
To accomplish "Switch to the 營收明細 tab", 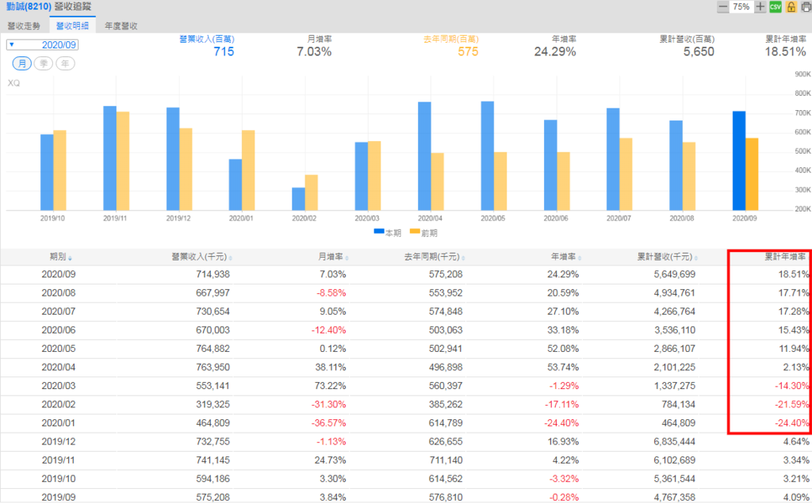I will click(x=72, y=26).
